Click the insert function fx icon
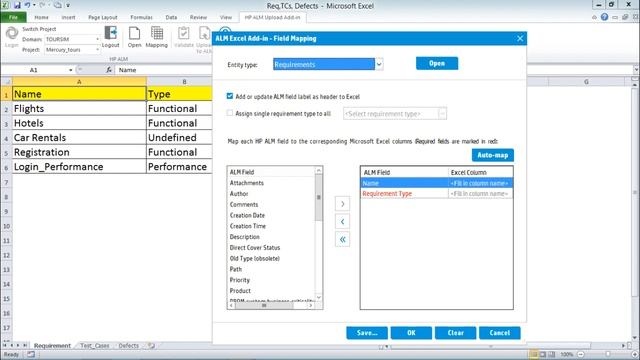640x360 pixels. tap(109, 70)
